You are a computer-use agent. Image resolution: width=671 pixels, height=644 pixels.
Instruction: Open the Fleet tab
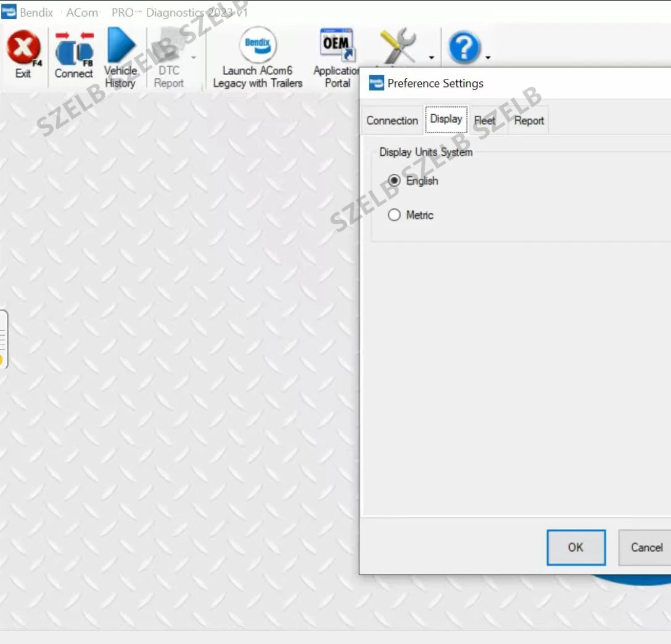click(x=484, y=121)
